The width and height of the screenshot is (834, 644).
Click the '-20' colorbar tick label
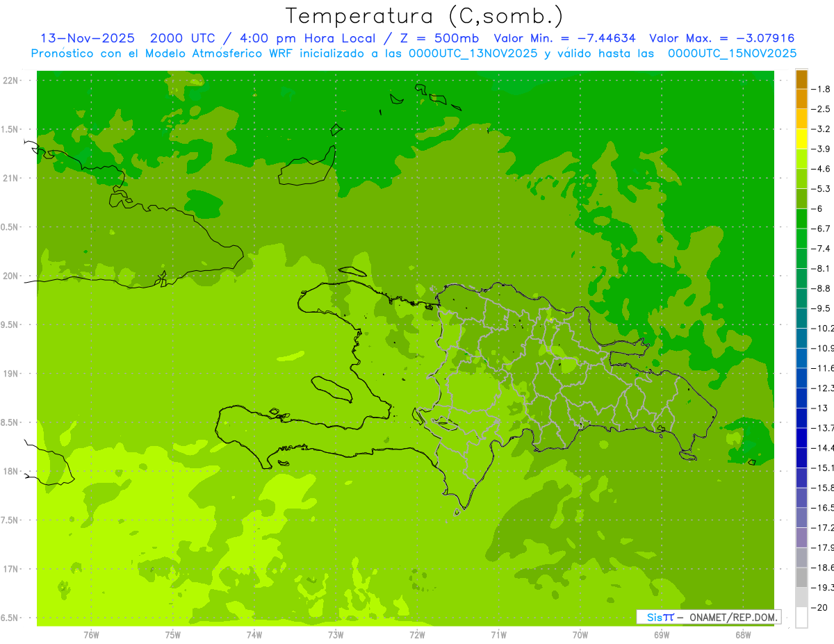(819, 608)
